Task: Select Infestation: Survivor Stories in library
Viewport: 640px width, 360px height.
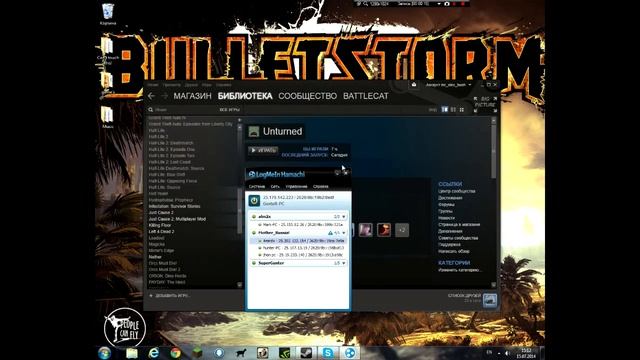Action: 174,207
